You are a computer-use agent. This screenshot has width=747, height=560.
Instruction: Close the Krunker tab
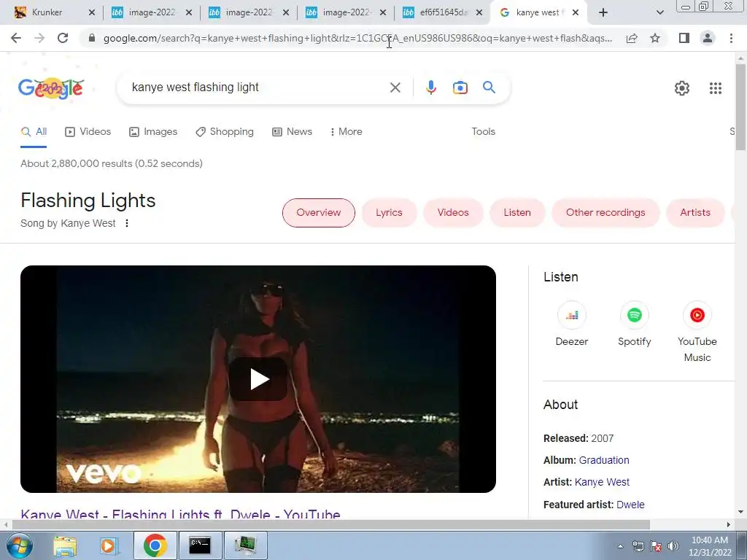pos(92,12)
